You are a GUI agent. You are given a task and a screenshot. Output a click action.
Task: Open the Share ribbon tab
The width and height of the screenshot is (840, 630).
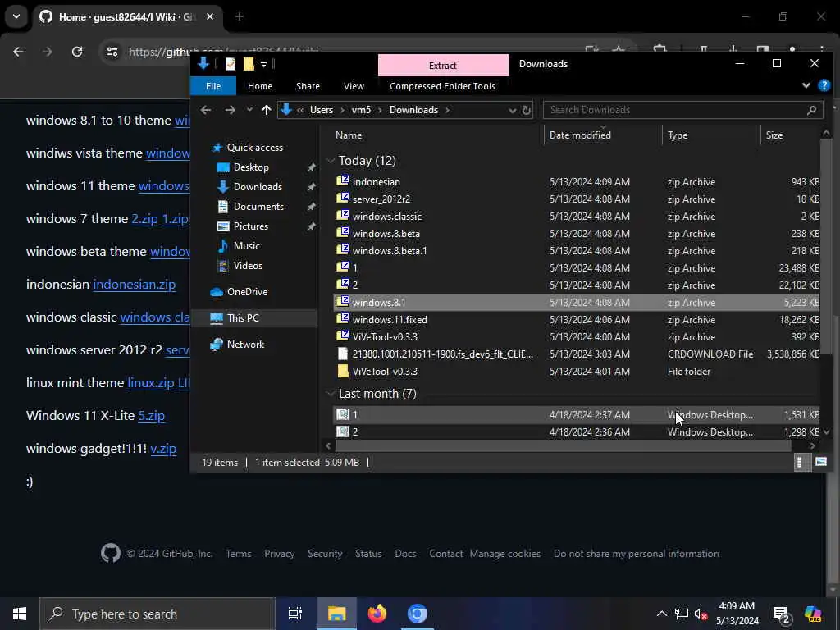tap(308, 86)
